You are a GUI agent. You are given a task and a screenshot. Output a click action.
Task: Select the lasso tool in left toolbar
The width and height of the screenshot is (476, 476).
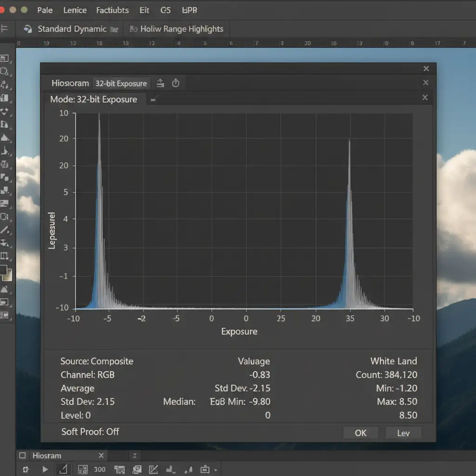5,72
